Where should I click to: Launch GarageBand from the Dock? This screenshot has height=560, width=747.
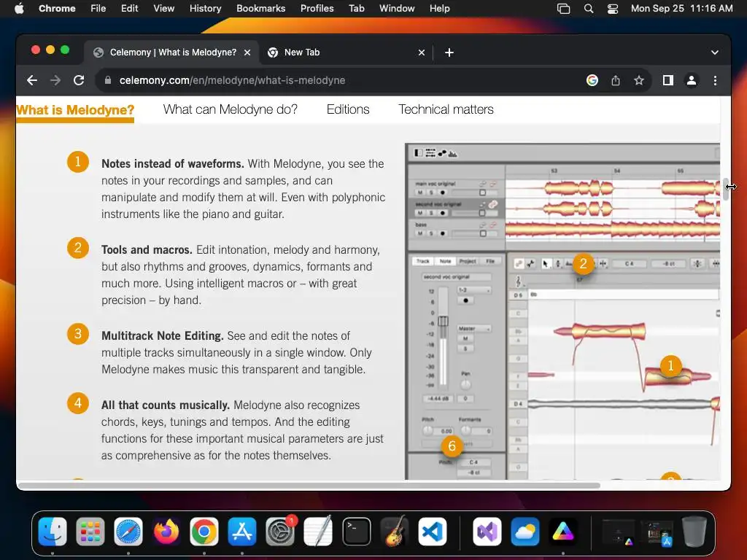(x=395, y=532)
